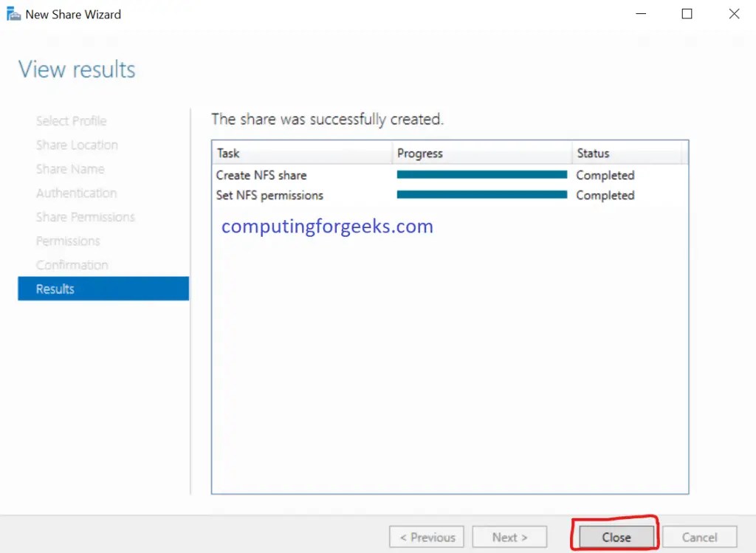This screenshot has height=553, width=756.
Task: Select the Set NFS permissions task row
Action: click(x=268, y=195)
